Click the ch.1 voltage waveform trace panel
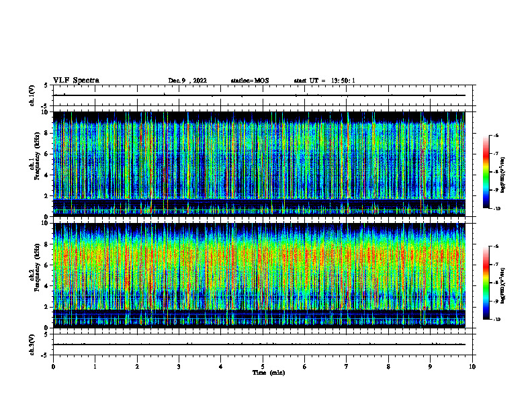Image resolution: width=532 pixels, height=411 pixels. tap(263, 95)
